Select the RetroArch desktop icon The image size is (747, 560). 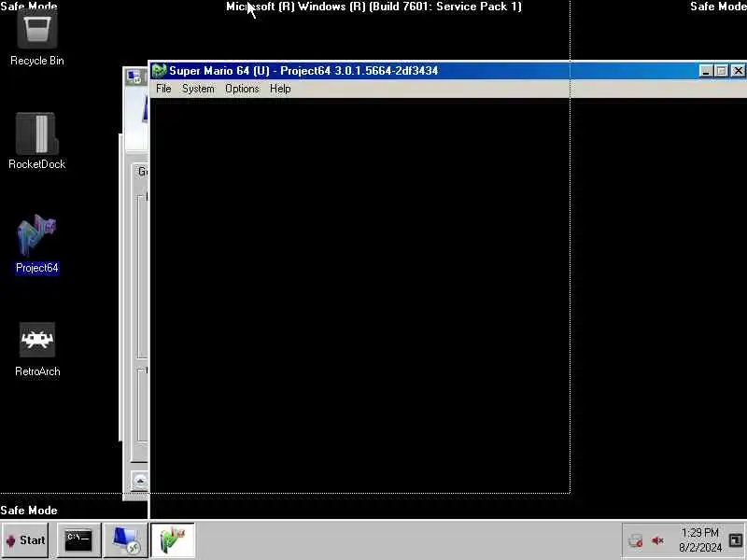[37, 349]
